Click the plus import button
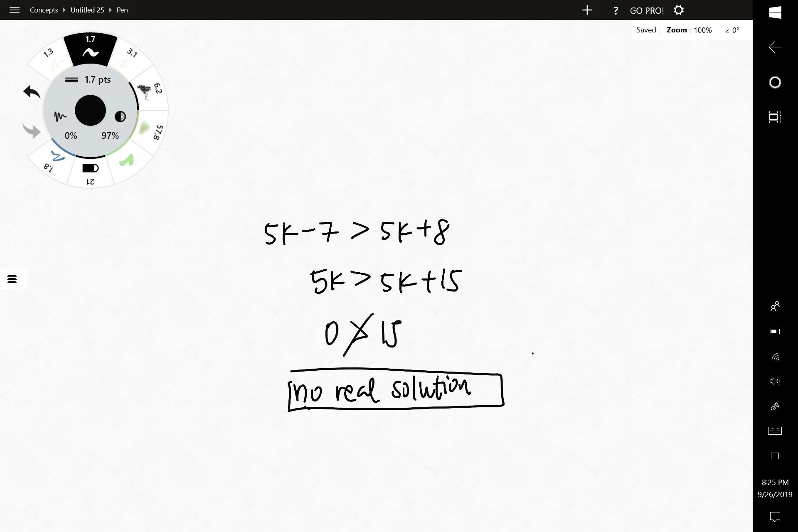Screen dimensions: 798x532 [587, 10]
